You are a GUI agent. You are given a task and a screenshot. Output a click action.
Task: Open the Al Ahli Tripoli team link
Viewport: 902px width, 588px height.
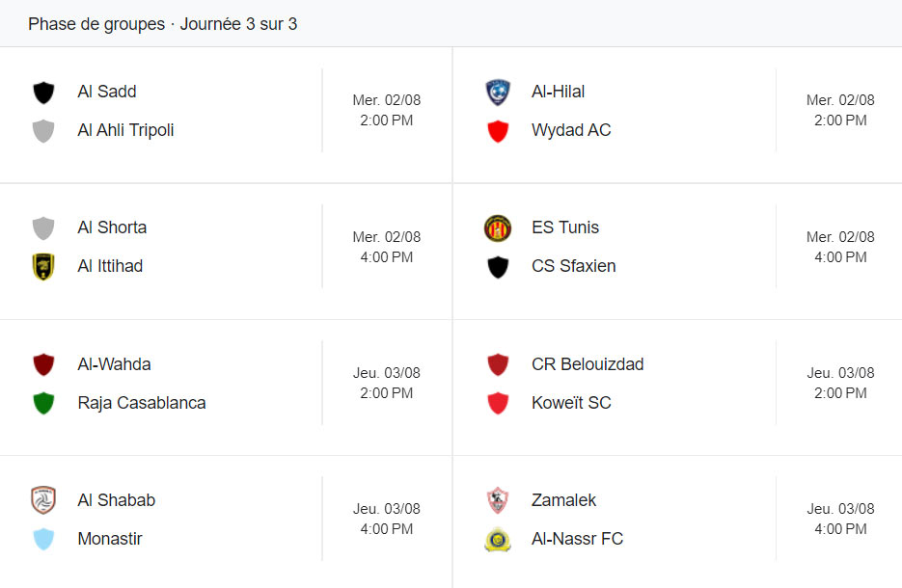(x=125, y=130)
